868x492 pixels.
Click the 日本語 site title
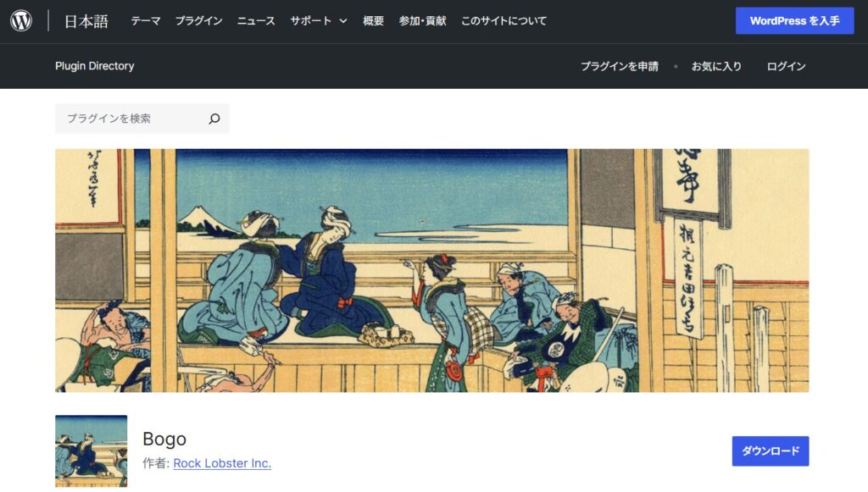point(86,21)
